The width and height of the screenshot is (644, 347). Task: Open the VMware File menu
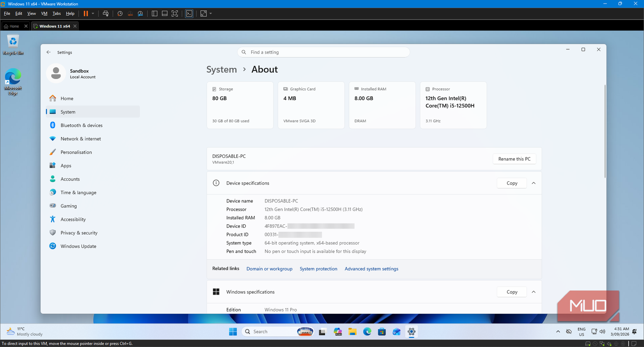pos(7,14)
